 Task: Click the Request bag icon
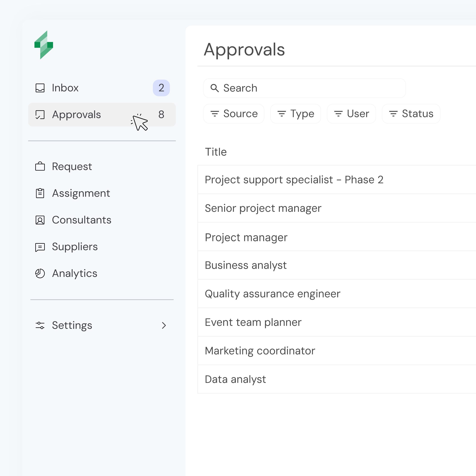[x=40, y=167]
